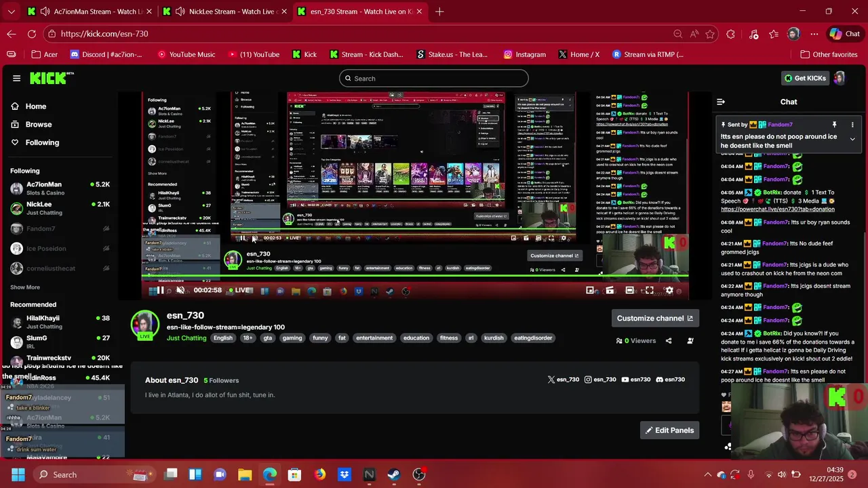Toggle theater mode in the player
The width and height of the screenshot is (868, 488).
click(x=630, y=291)
